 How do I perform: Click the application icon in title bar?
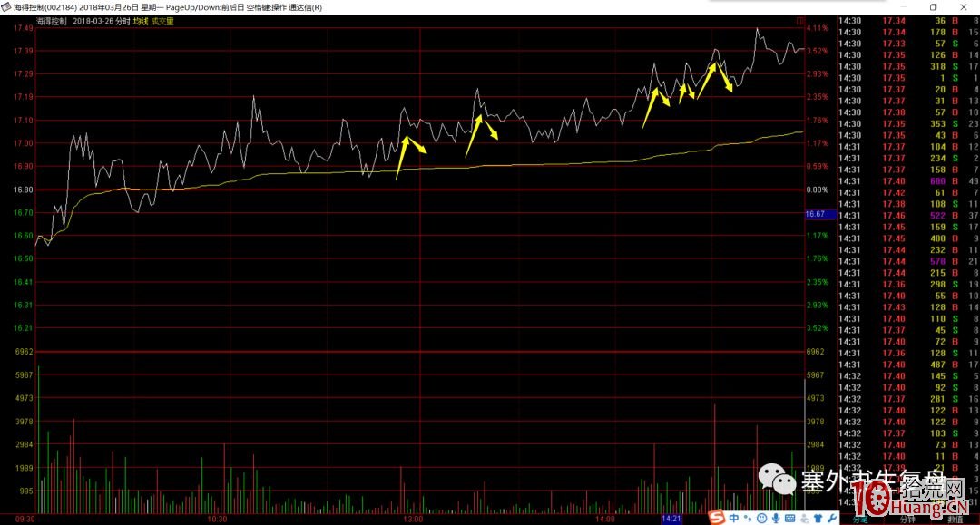point(5,7)
